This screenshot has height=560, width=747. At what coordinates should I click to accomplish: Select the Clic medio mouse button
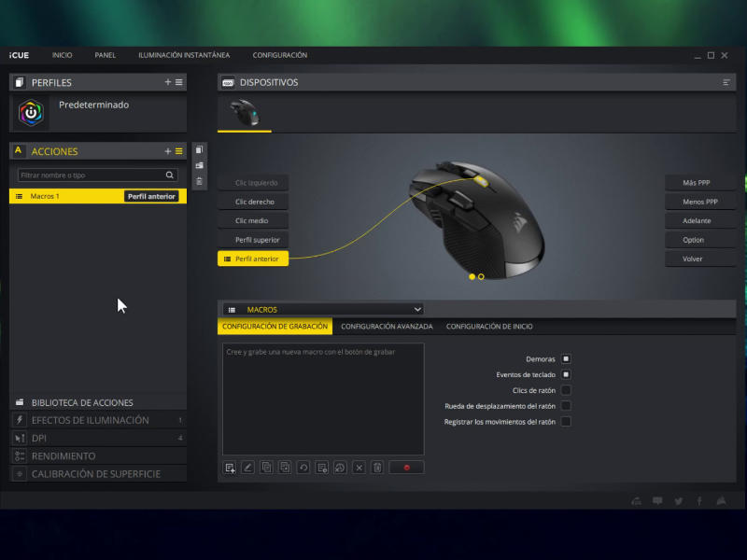coord(253,221)
